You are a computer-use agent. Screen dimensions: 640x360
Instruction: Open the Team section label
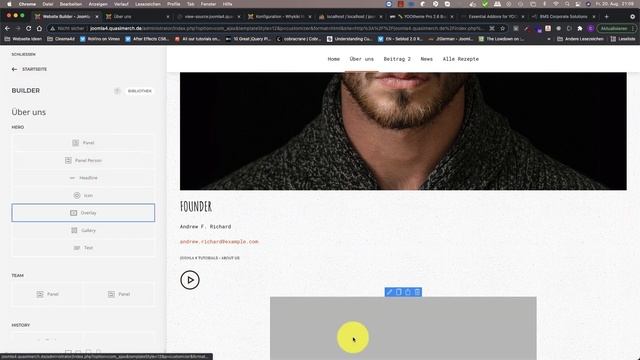point(18,276)
